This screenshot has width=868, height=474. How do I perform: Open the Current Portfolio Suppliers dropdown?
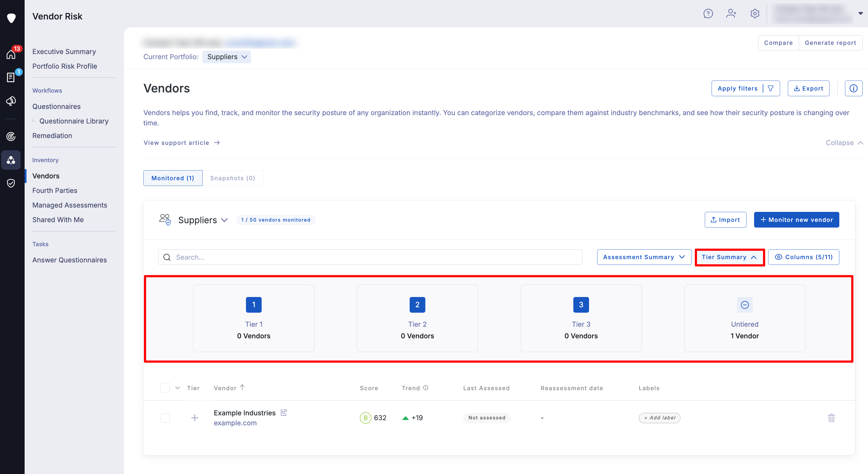point(227,57)
